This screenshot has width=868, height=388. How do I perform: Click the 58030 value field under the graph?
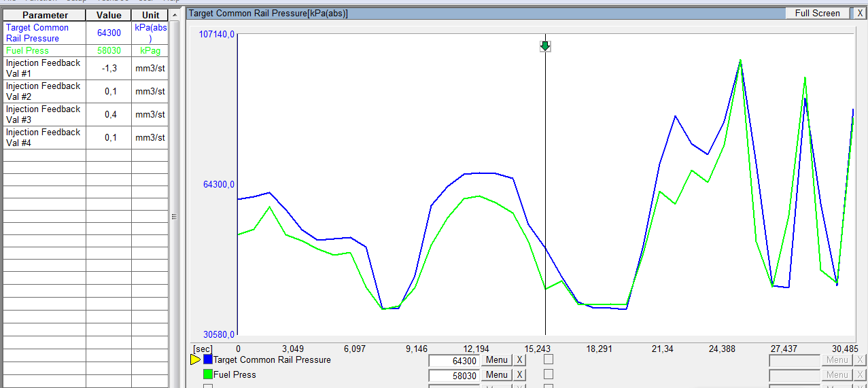[x=453, y=375]
